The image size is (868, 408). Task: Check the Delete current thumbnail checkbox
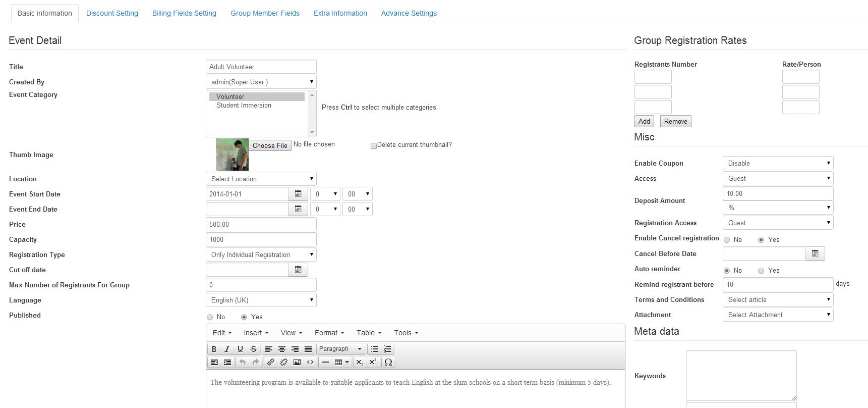tap(374, 145)
